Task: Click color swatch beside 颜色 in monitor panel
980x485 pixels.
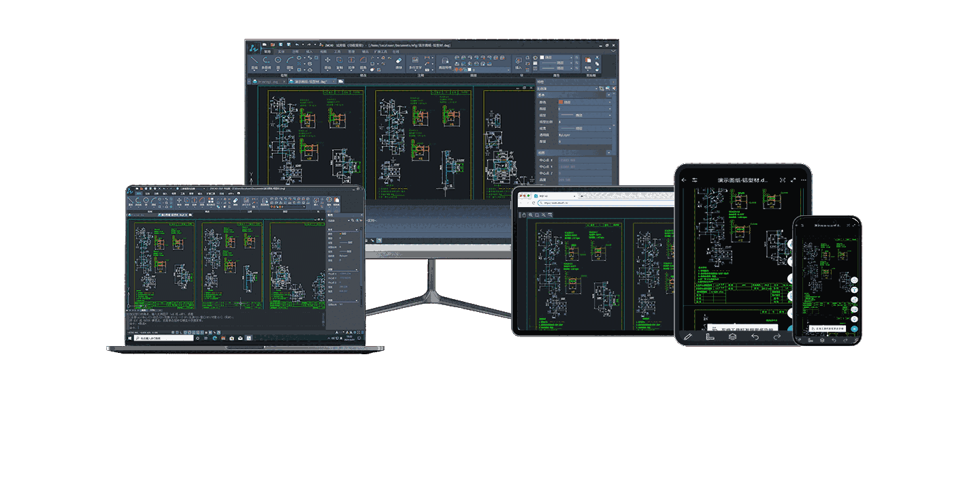Action: click(561, 102)
